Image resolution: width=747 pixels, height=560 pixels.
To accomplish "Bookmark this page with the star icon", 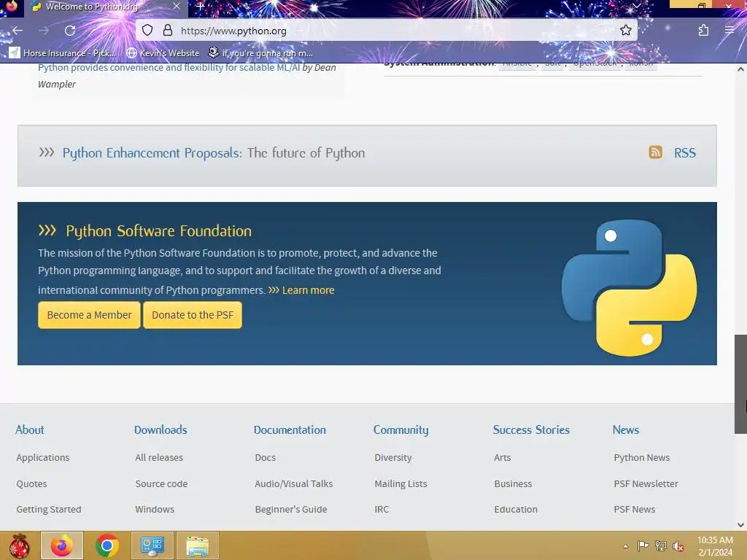I will tap(625, 31).
